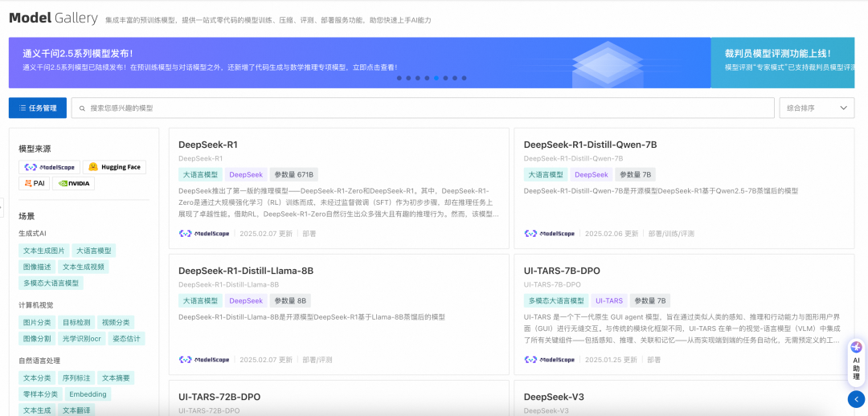Select PAI as the model source
The width and height of the screenshot is (868, 416).
(x=34, y=183)
